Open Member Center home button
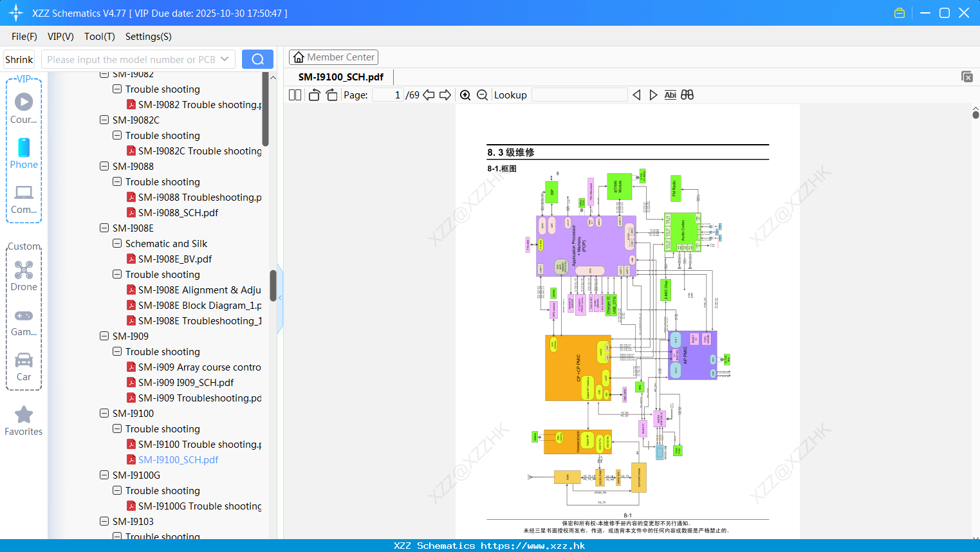The width and height of the screenshot is (980, 552). tap(333, 57)
